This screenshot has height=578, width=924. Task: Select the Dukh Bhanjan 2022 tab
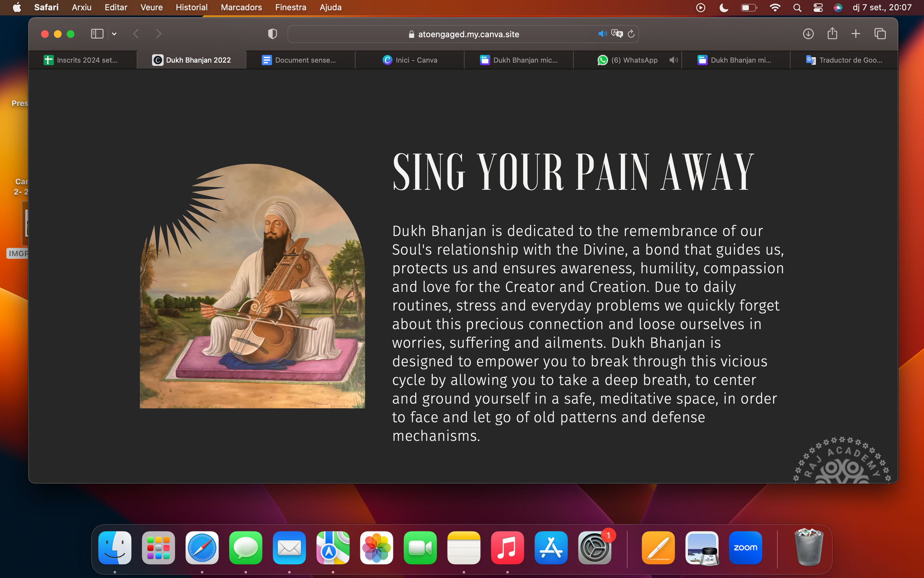click(192, 60)
